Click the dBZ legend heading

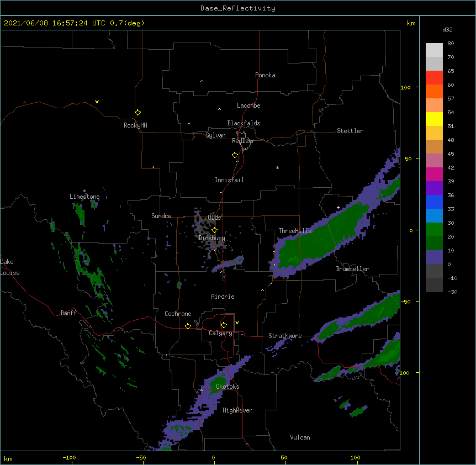tap(447, 29)
